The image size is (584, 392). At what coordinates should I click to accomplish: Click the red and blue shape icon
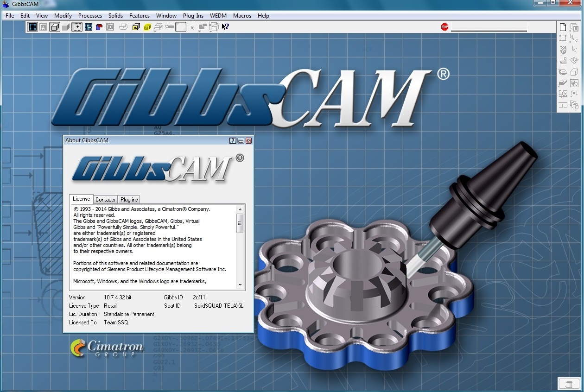pos(99,27)
